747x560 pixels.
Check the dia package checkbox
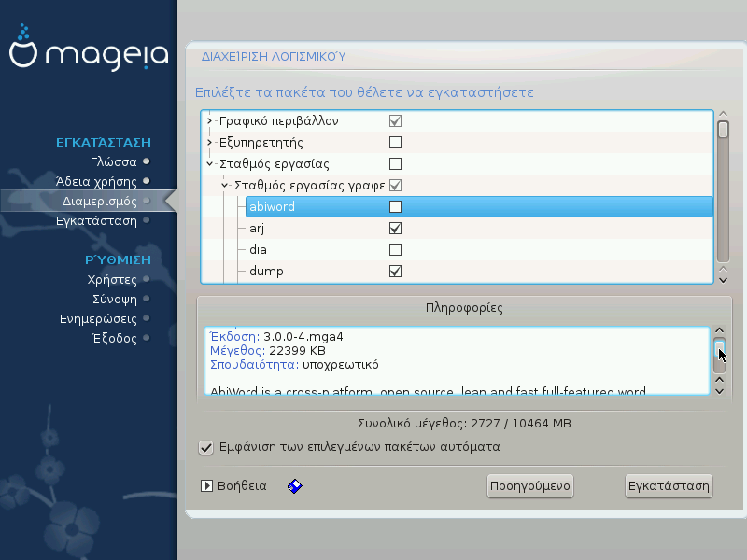[395, 249]
